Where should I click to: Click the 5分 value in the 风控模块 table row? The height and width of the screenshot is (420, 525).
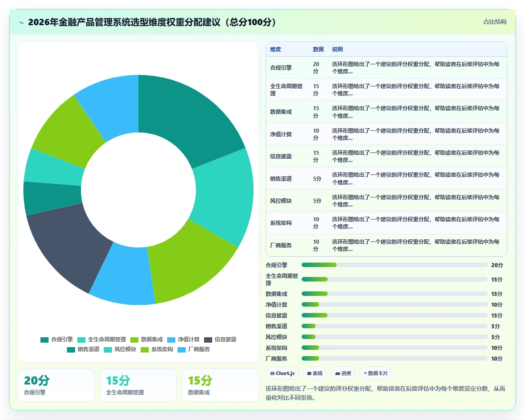point(317,201)
